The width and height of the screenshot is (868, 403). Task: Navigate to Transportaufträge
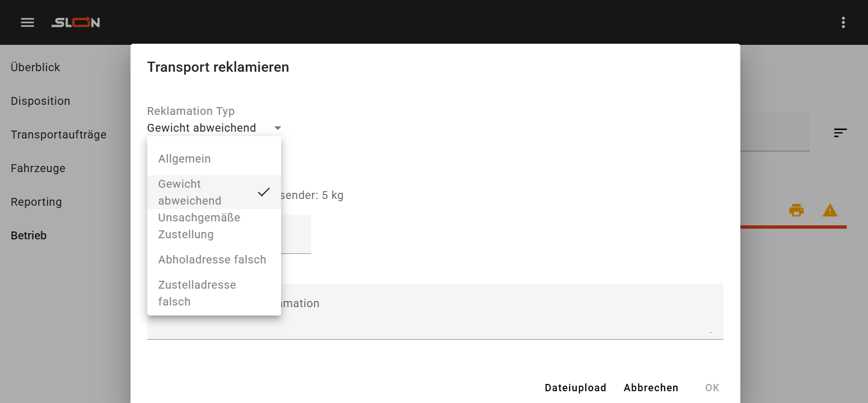point(58,135)
